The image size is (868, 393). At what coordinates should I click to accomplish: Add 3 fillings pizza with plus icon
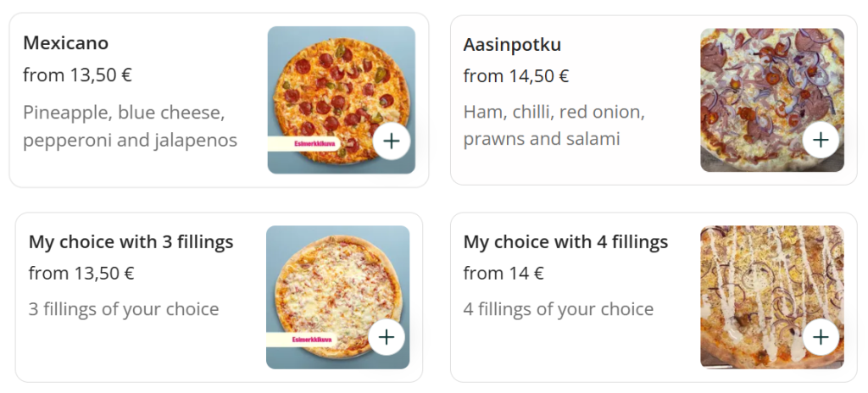pos(387,337)
